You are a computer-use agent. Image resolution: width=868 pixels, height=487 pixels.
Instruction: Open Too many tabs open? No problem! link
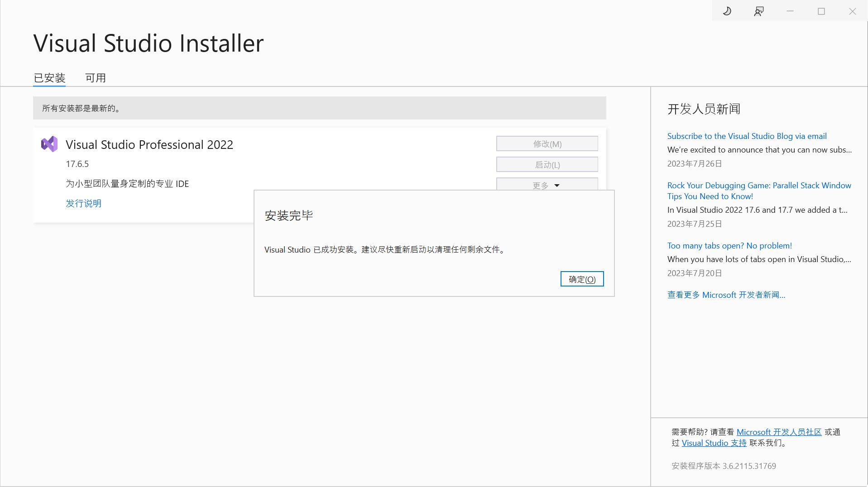(x=729, y=246)
